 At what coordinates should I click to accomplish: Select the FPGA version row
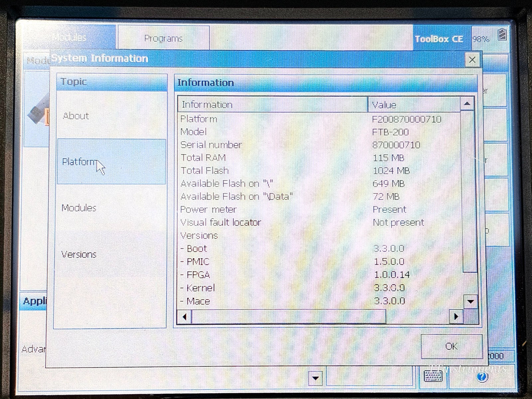point(320,275)
